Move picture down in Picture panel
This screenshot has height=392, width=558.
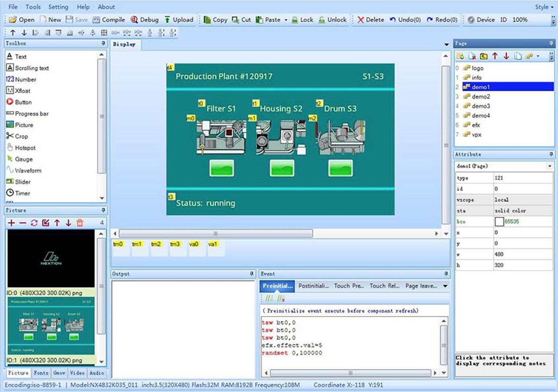(x=68, y=223)
